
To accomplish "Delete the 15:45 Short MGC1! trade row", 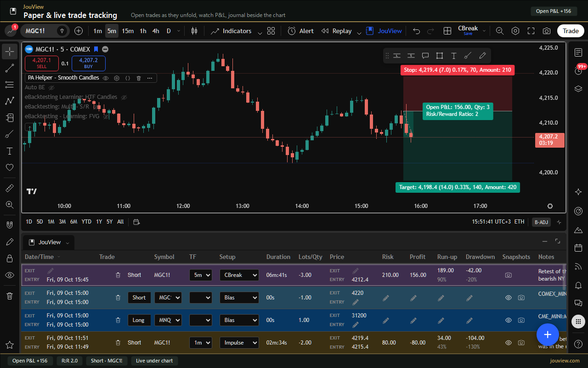I will click(x=118, y=275).
